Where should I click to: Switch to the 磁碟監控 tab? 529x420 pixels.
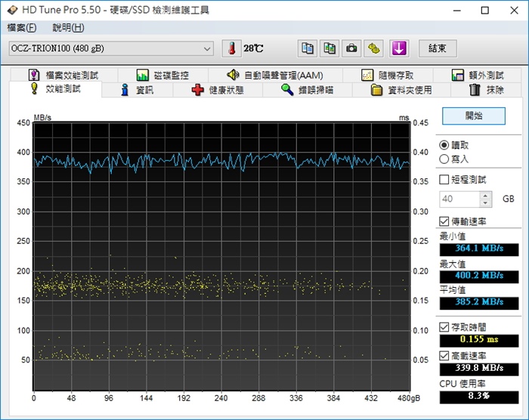coord(162,75)
